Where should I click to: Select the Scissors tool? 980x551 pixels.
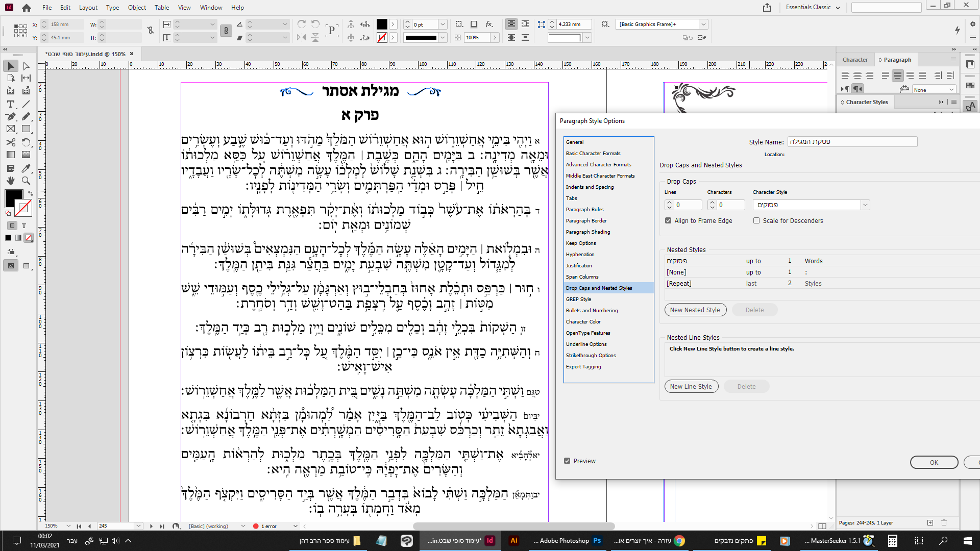[10, 142]
